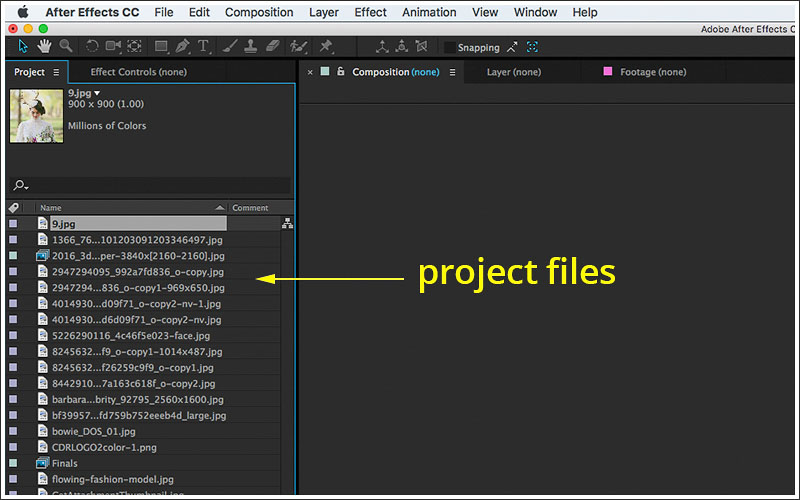Click the View Axis Mode icon
Screen dimensions: 800x500
421,47
